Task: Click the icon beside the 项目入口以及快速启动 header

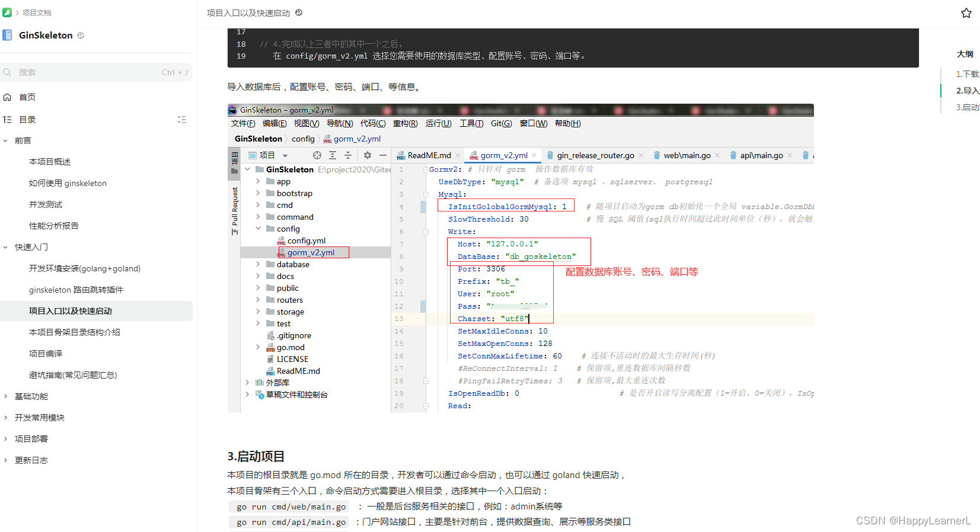Action: [299, 12]
